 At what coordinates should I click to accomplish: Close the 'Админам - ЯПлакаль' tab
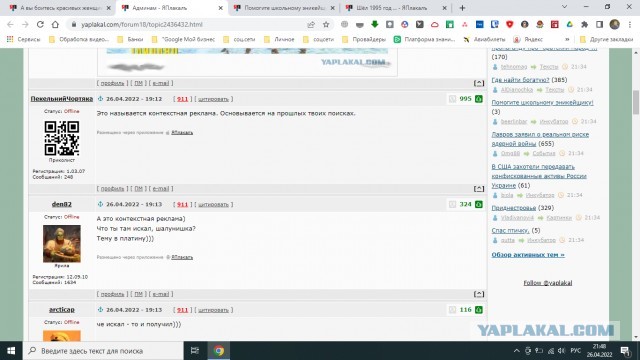(221, 8)
